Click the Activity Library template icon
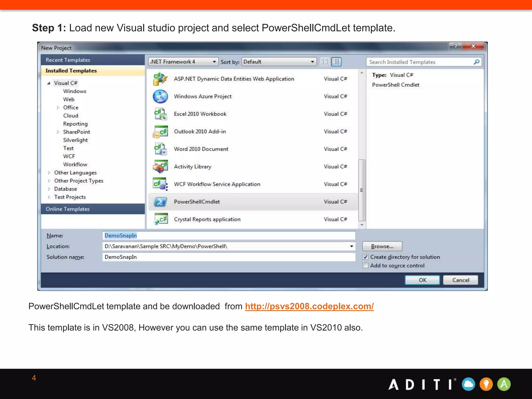This screenshot has height=399, width=532. (x=160, y=167)
